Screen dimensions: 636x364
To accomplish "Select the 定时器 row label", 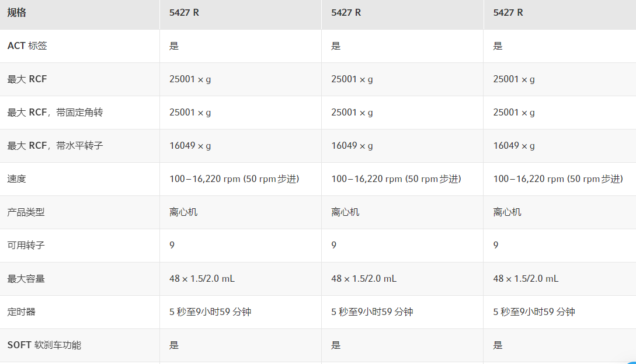I will tap(22, 312).
